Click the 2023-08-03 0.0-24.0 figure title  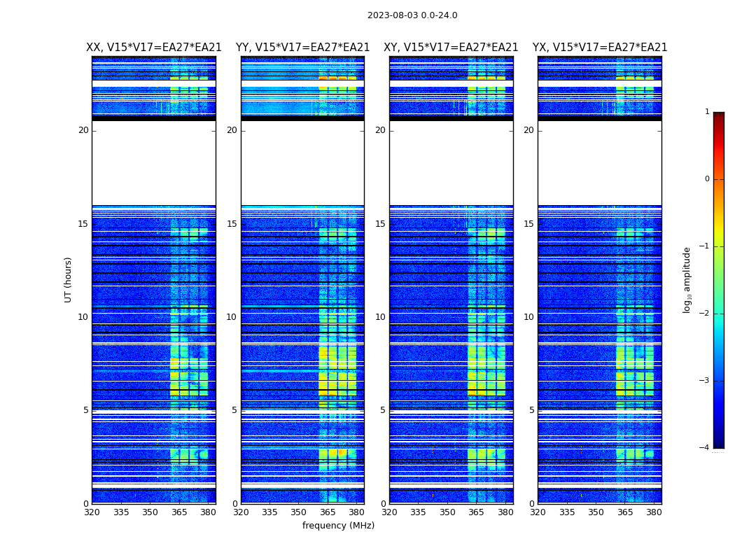tap(412, 15)
